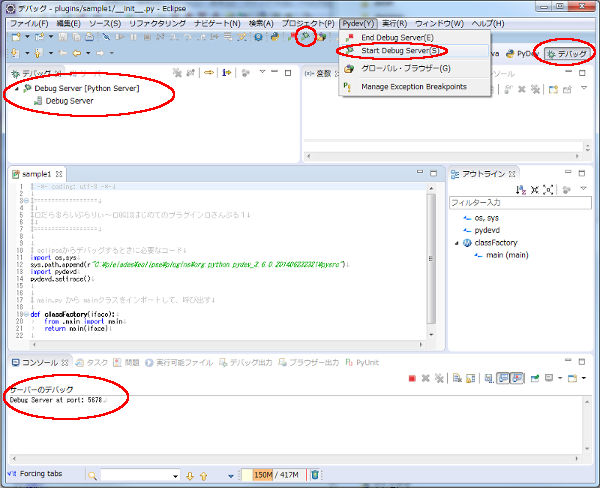Viewport: 600px width, 488px height.
Task: Click the status bar search text field
Action: click(137, 476)
